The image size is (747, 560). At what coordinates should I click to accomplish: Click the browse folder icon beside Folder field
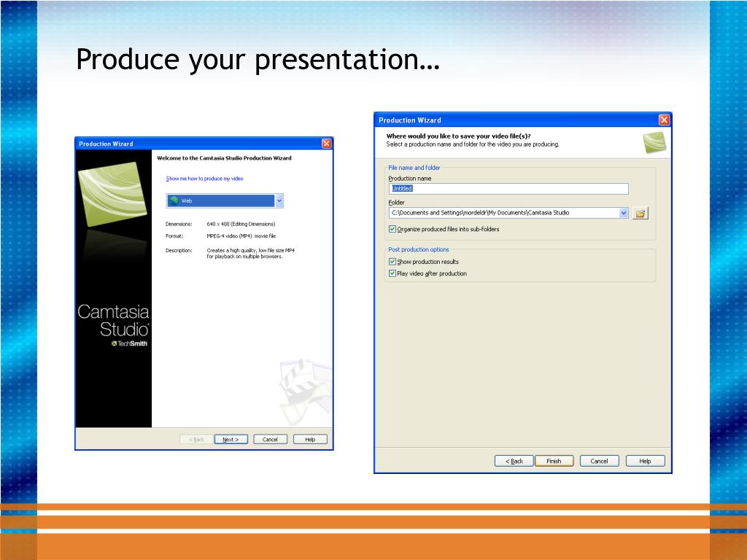[x=640, y=214]
